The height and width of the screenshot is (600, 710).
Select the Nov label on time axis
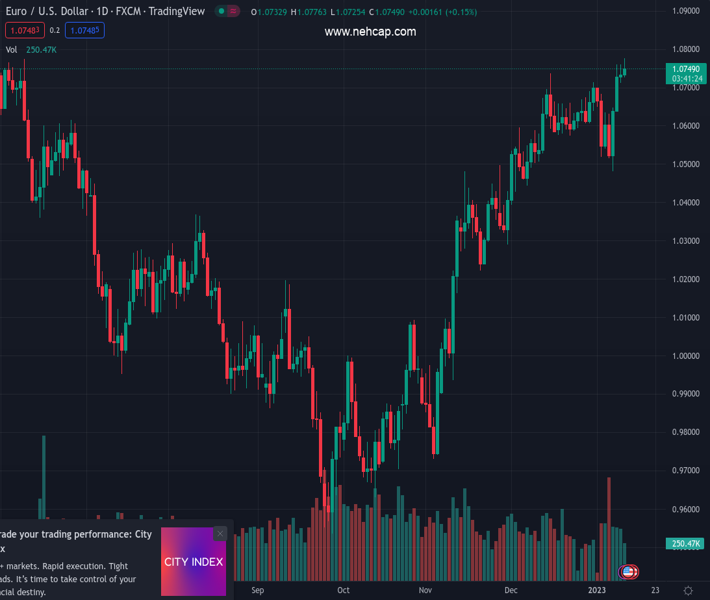click(425, 591)
